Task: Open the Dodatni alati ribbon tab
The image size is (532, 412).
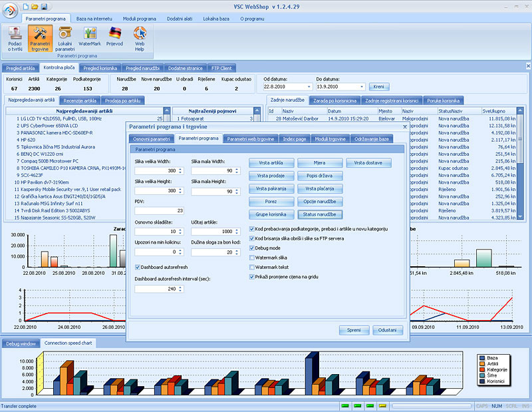Action: [x=180, y=19]
